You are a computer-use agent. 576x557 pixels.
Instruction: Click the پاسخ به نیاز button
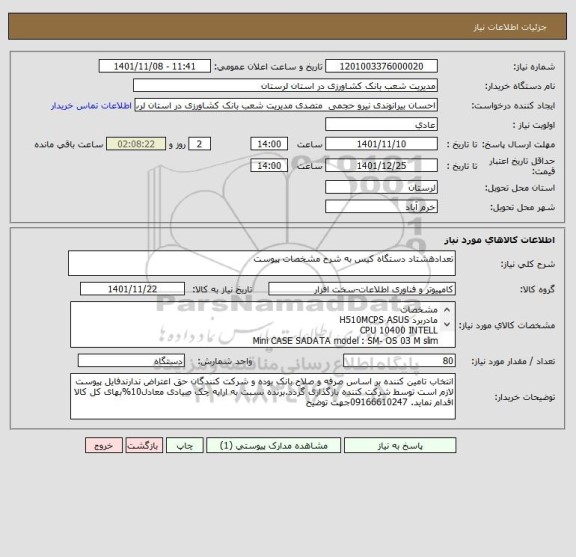400,445
